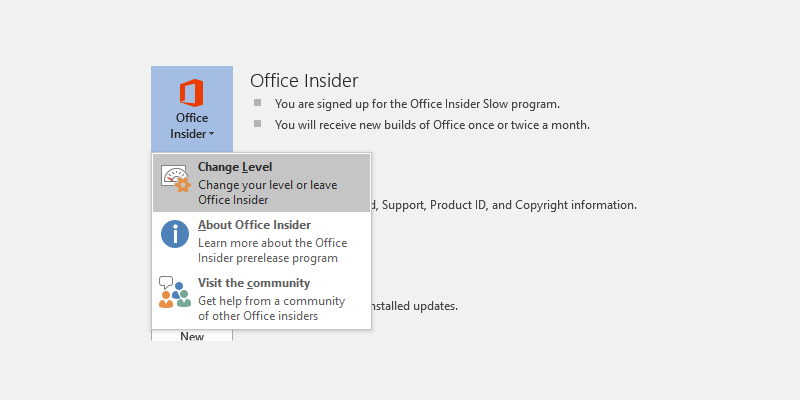Viewport: 800px width, 400px height.
Task: Click second gray bullet beside new builds text
Action: [x=257, y=124]
